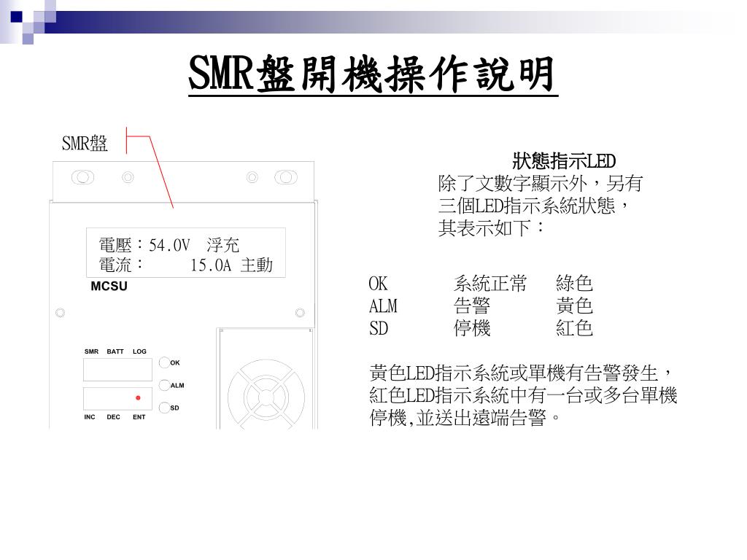The height and width of the screenshot is (560, 747).
Task: Click the ALM alarm LED indicator
Action: coord(164,385)
